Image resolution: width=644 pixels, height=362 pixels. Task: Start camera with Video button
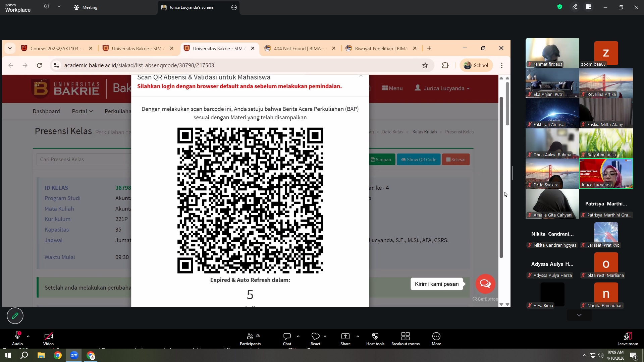48,339
